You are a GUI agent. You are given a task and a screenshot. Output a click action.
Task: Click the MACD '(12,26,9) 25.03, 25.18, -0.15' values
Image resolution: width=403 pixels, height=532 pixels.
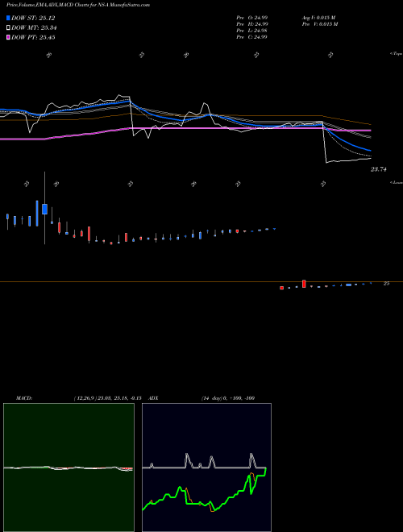pos(107,398)
